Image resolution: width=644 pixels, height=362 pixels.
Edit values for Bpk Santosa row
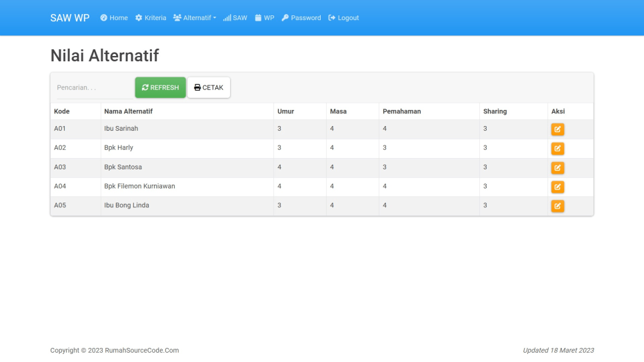pyautogui.click(x=557, y=167)
